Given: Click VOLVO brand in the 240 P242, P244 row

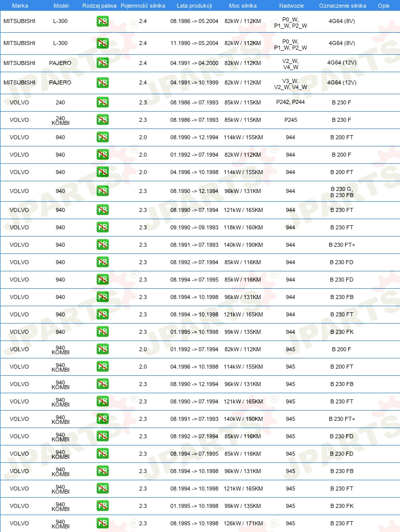Looking at the screenshot, I should click(x=19, y=102).
